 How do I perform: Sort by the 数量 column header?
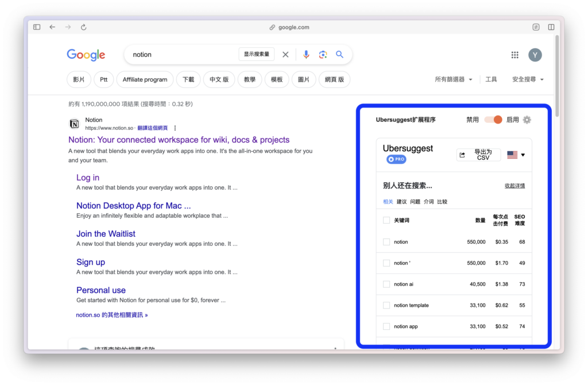tap(480, 220)
